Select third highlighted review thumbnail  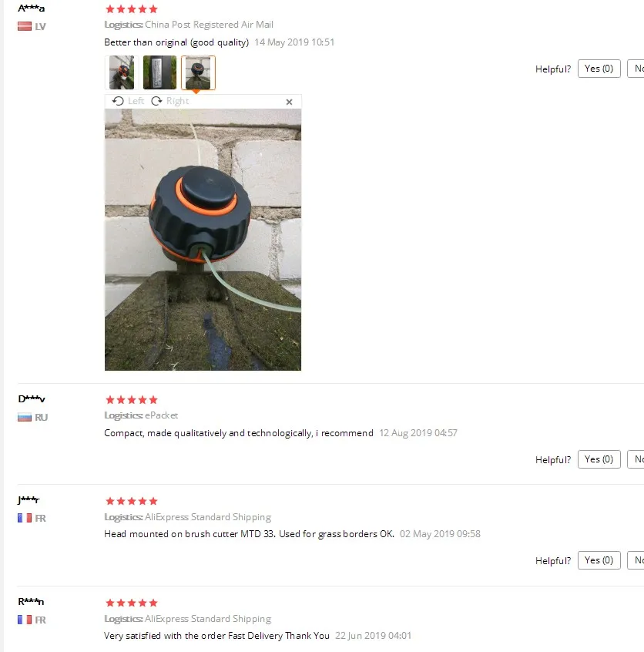coord(198,72)
